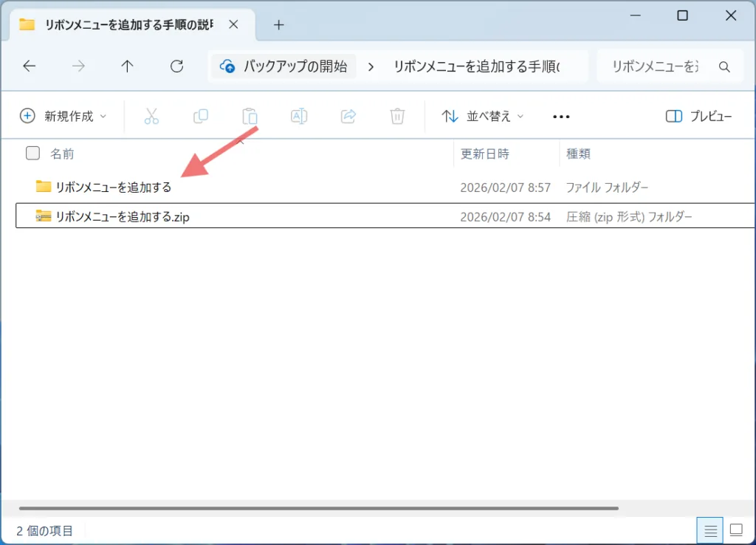
Task: Click the Rename icon in toolbar
Action: [x=299, y=116]
